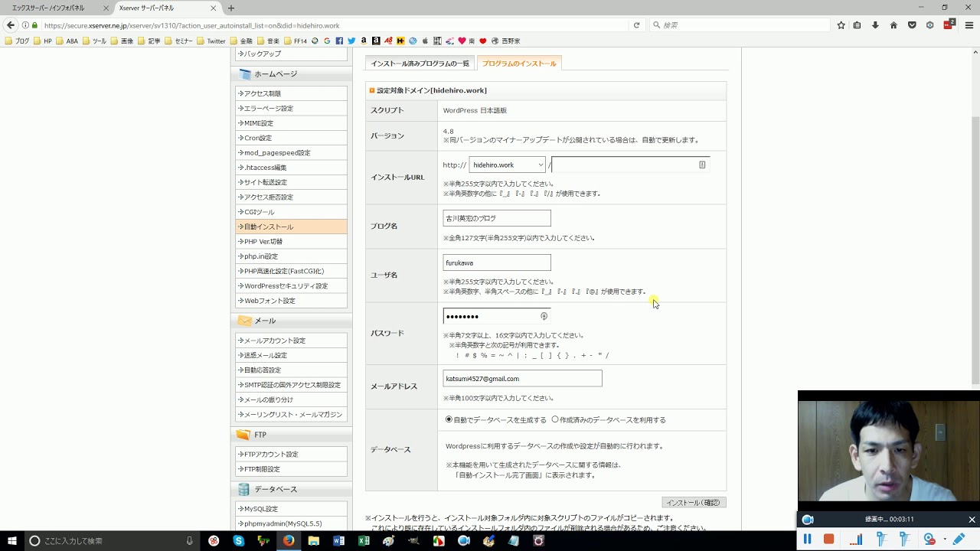Open a new browser tab
980x551 pixels.
click(230, 8)
